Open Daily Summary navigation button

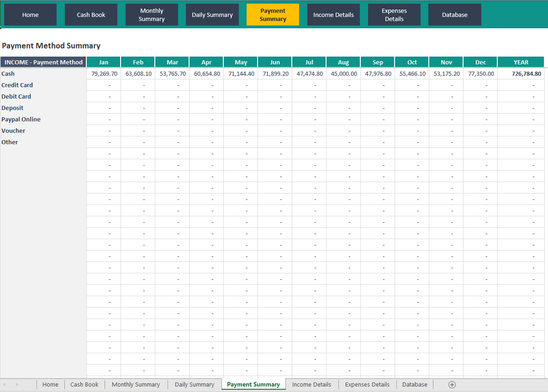coord(212,15)
